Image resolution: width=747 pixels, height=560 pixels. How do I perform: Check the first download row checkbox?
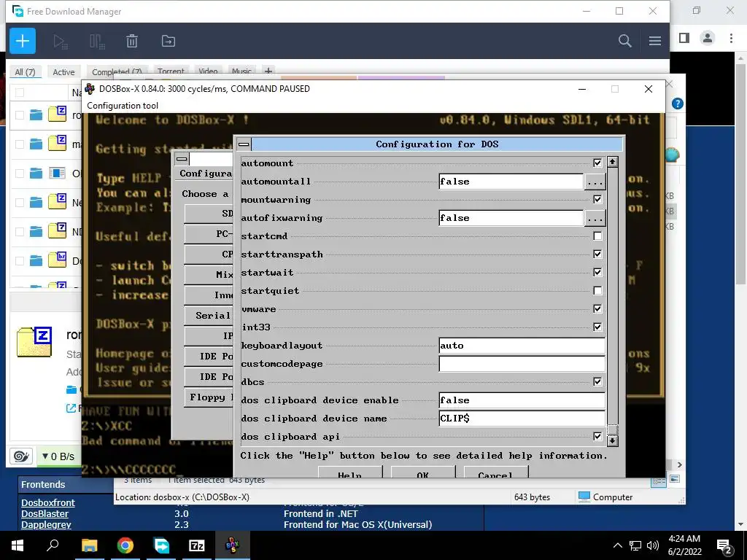click(20, 114)
